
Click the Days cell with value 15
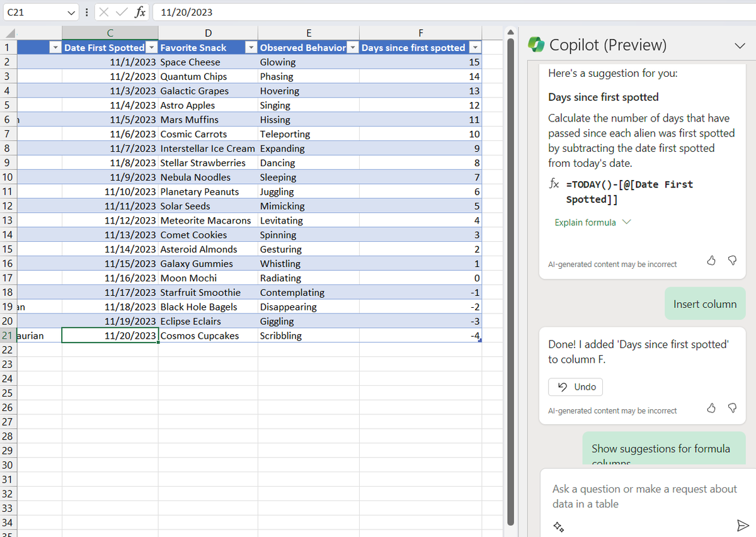pos(420,62)
